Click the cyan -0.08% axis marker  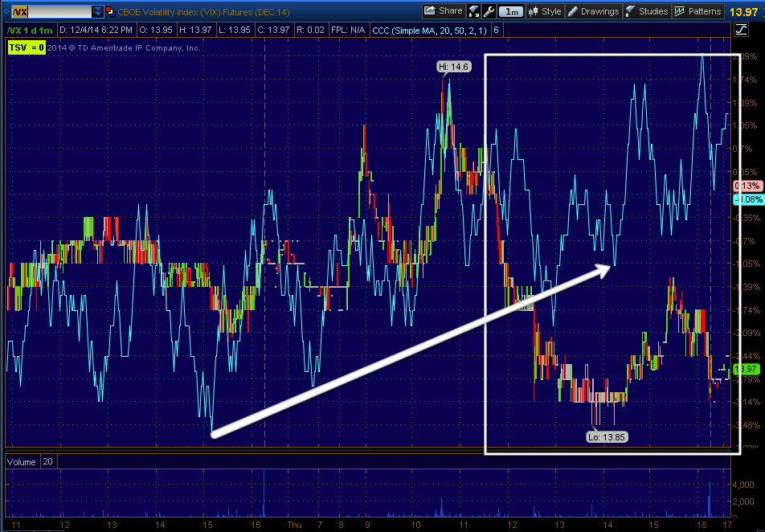click(x=748, y=199)
